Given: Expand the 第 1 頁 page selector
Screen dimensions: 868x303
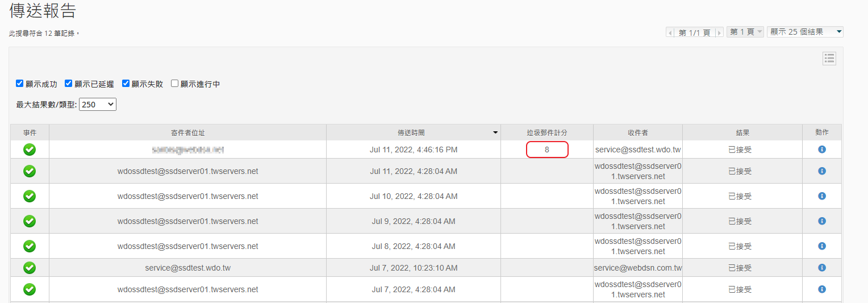Looking at the screenshot, I should click(x=745, y=32).
